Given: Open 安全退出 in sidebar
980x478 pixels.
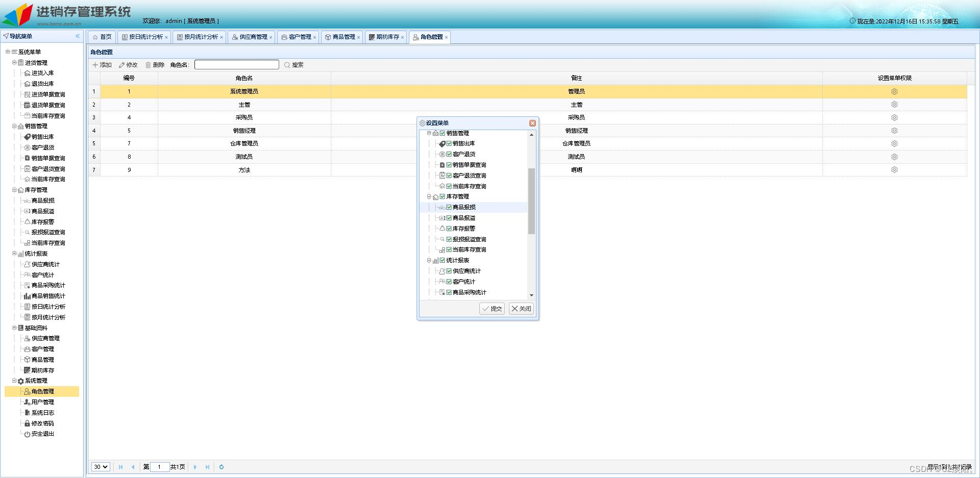Looking at the screenshot, I should [x=42, y=434].
